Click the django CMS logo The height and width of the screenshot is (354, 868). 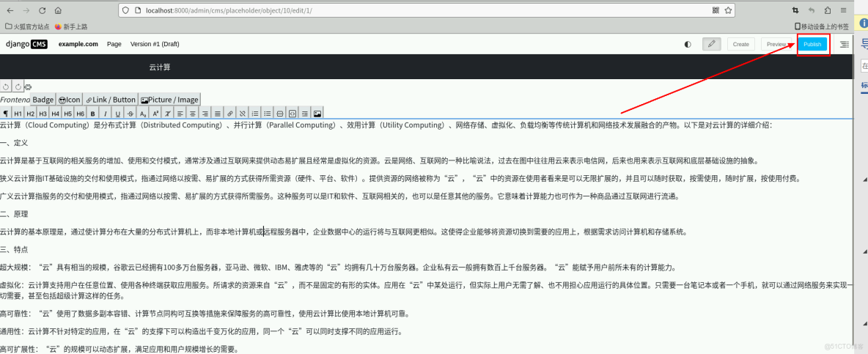[x=26, y=44]
